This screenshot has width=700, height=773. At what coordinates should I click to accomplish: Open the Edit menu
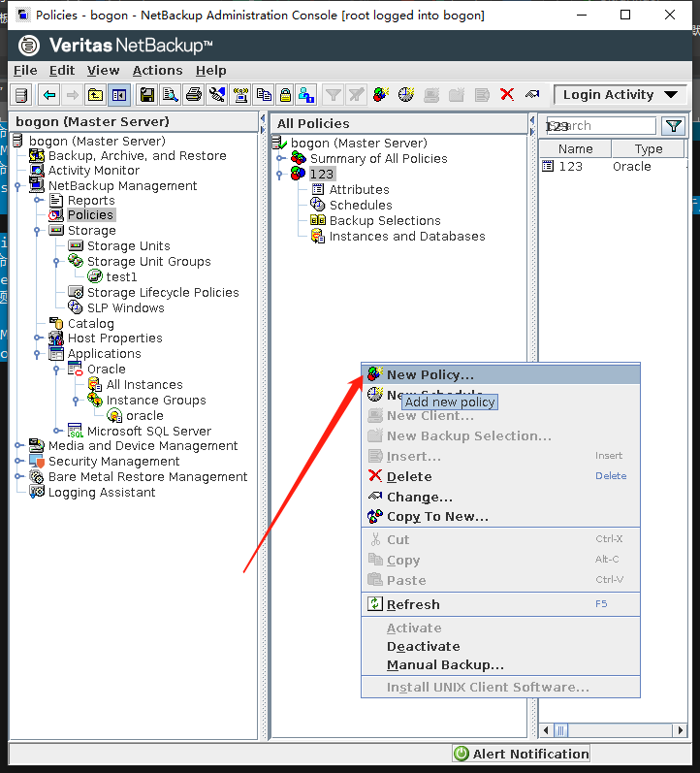[x=62, y=71]
